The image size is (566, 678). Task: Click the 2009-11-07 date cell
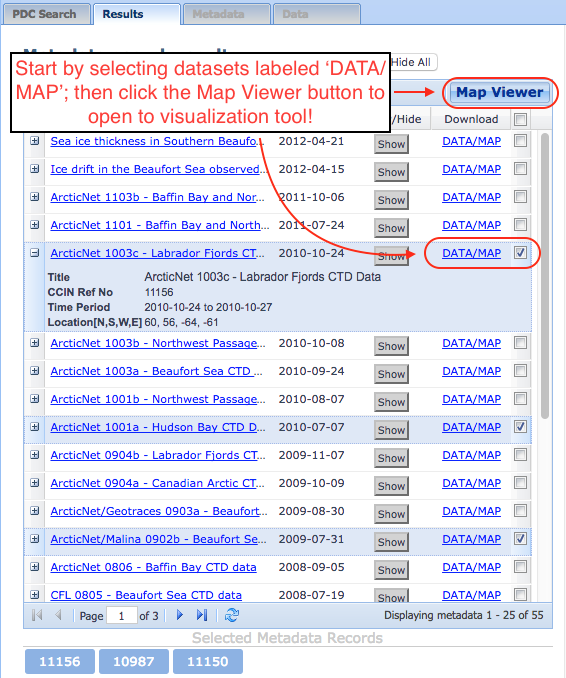point(311,455)
